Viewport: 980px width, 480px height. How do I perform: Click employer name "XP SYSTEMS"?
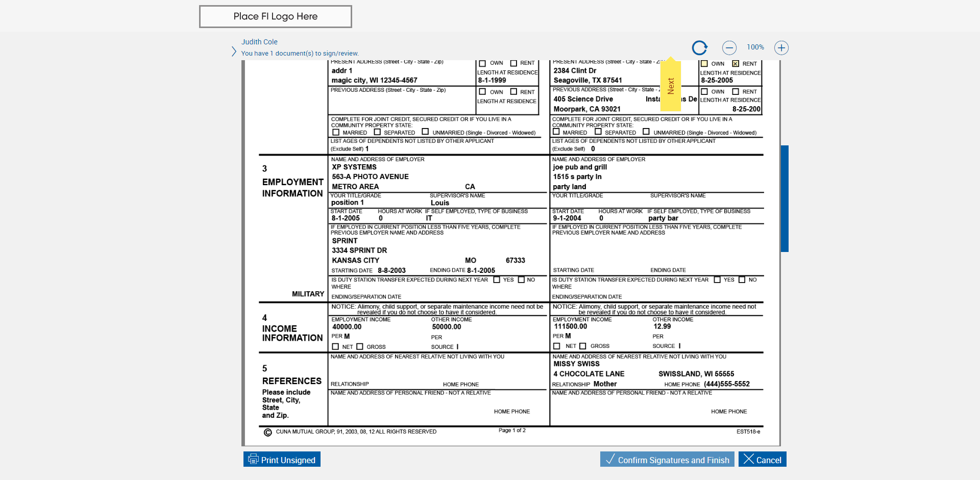click(354, 167)
